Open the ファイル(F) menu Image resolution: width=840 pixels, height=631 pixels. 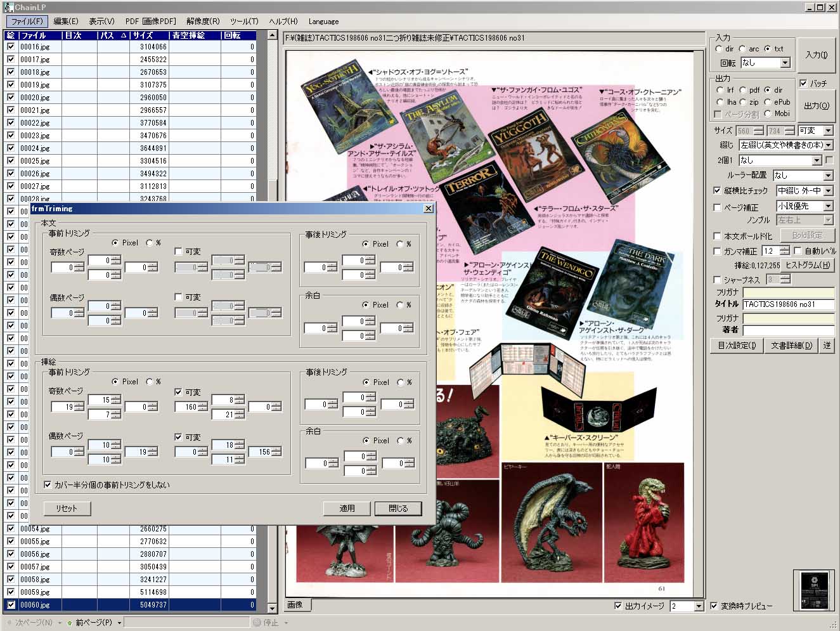[26, 21]
